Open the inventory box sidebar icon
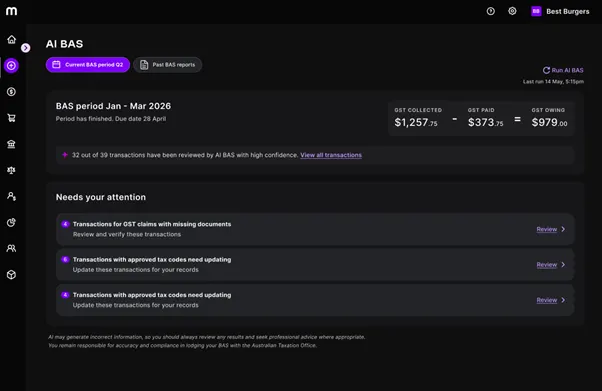The width and height of the screenshot is (602, 391). coord(11,275)
